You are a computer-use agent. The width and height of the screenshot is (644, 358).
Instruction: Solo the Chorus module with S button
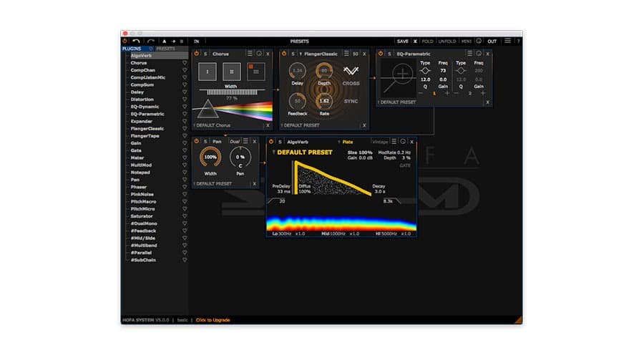pos(205,54)
